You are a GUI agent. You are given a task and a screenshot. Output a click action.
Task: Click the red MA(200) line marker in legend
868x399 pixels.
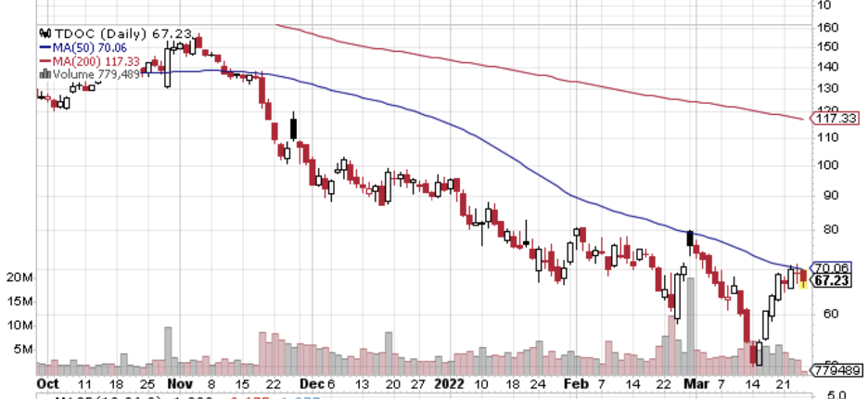pyautogui.click(x=45, y=60)
